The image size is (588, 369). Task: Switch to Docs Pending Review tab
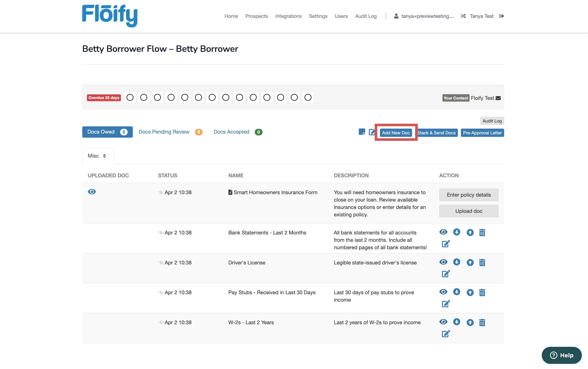164,132
